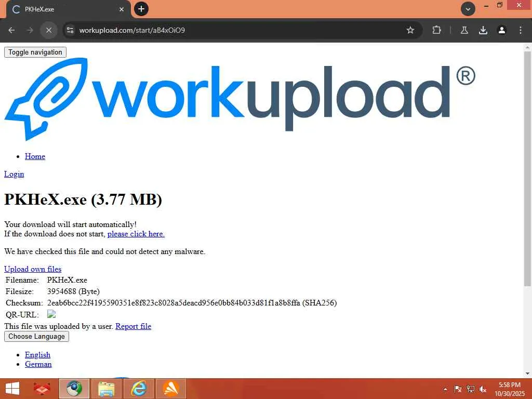Viewport: 532px width, 399px height.
Task: Click the Toggle navigation button
Action: coord(35,52)
